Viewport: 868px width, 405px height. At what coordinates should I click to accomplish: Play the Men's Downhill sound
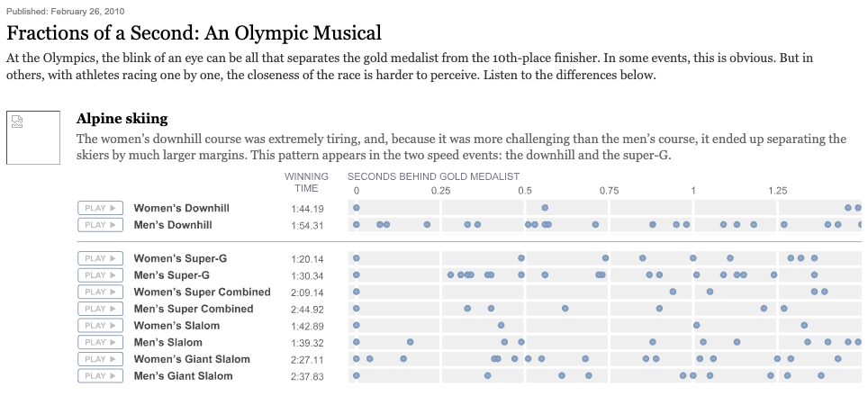click(x=100, y=225)
